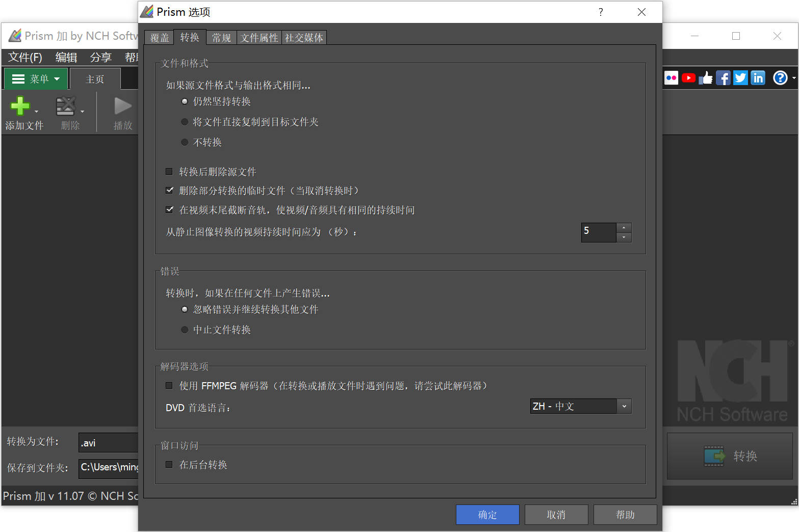Viewport: 799px width, 532px height.
Task: Select 'Ignore errors and continue converting' (忽略错误并继续转换其他文件) radio
Action: [x=185, y=309]
